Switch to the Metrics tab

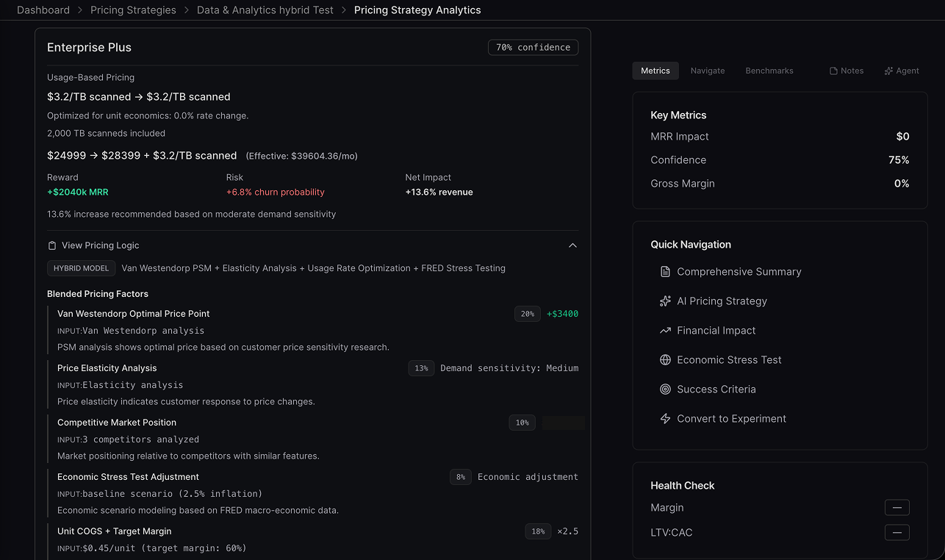pyautogui.click(x=655, y=71)
